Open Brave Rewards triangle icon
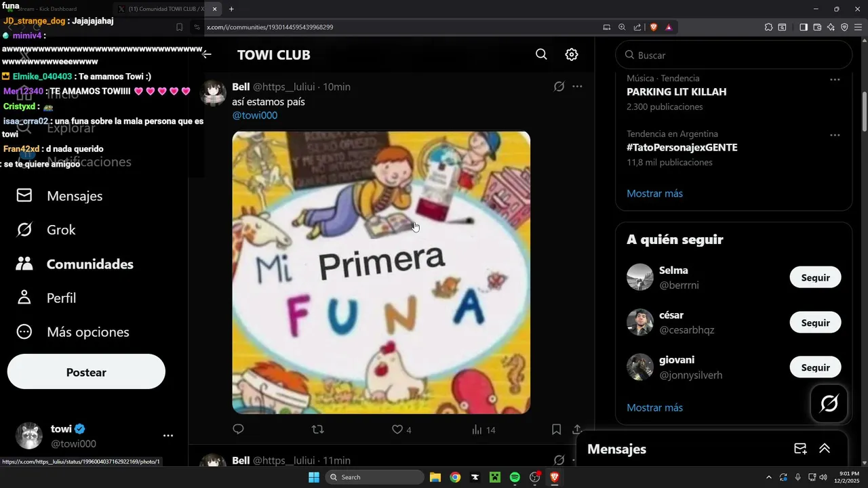 (669, 27)
